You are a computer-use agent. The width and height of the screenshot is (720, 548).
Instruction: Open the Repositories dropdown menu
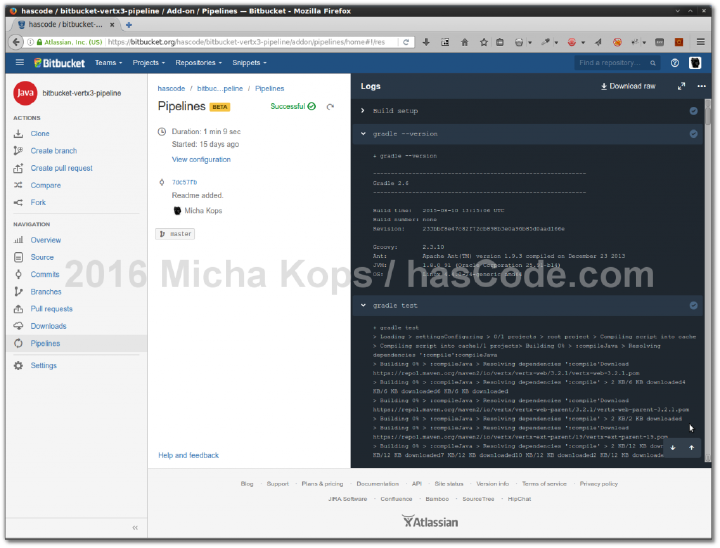coord(198,62)
